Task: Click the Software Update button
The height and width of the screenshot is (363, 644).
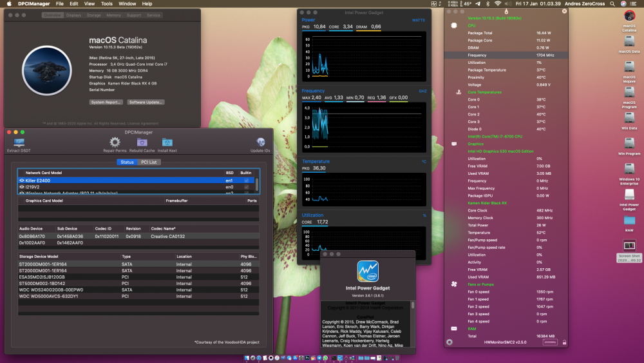Action: coord(146,102)
